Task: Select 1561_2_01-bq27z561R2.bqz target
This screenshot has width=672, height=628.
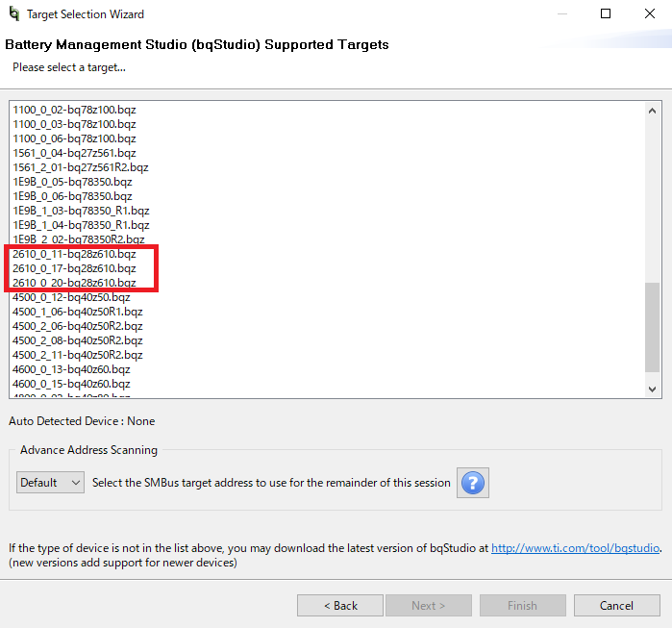Action: pos(81,167)
